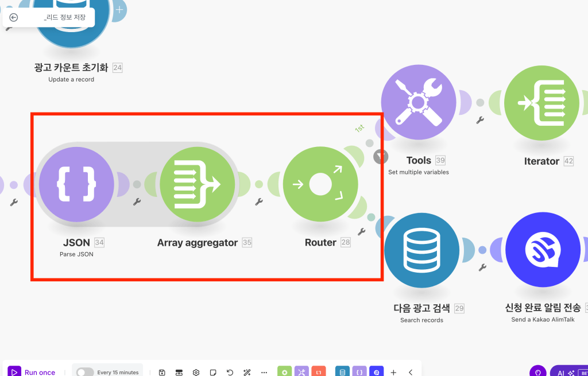588x376 pixels.
Task: Open the 다음 광고 검색 Search records module
Action: 421,249
